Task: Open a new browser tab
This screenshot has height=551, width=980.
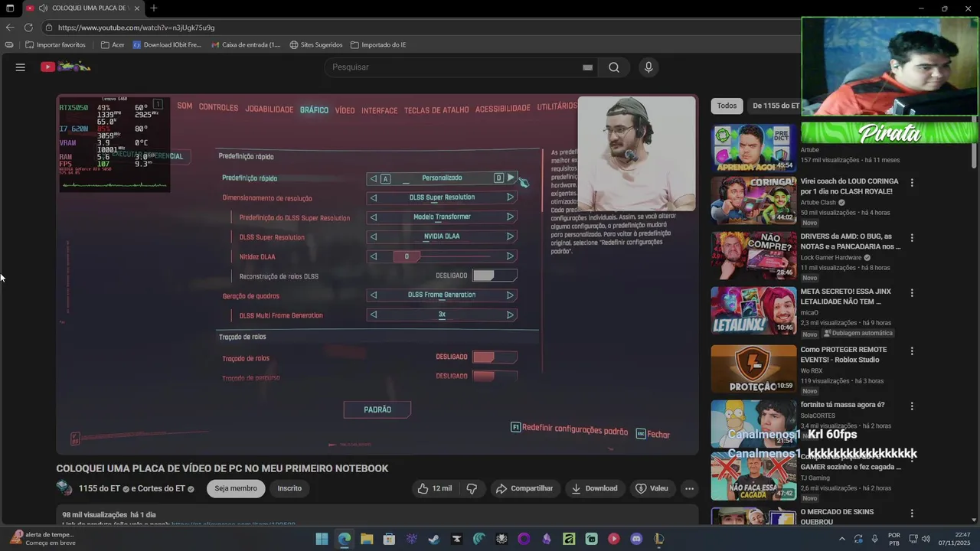Action: [154, 8]
